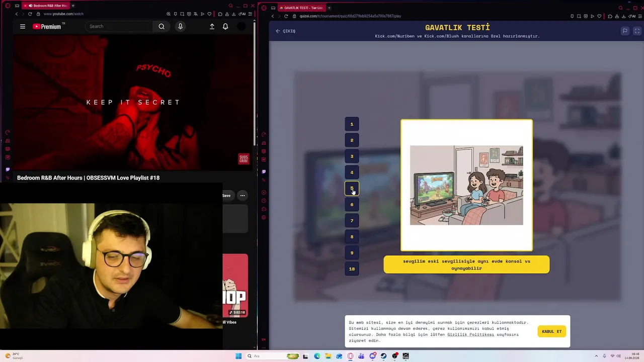
Task: Click the couple gaming illustration card
Action: pos(466,185)
